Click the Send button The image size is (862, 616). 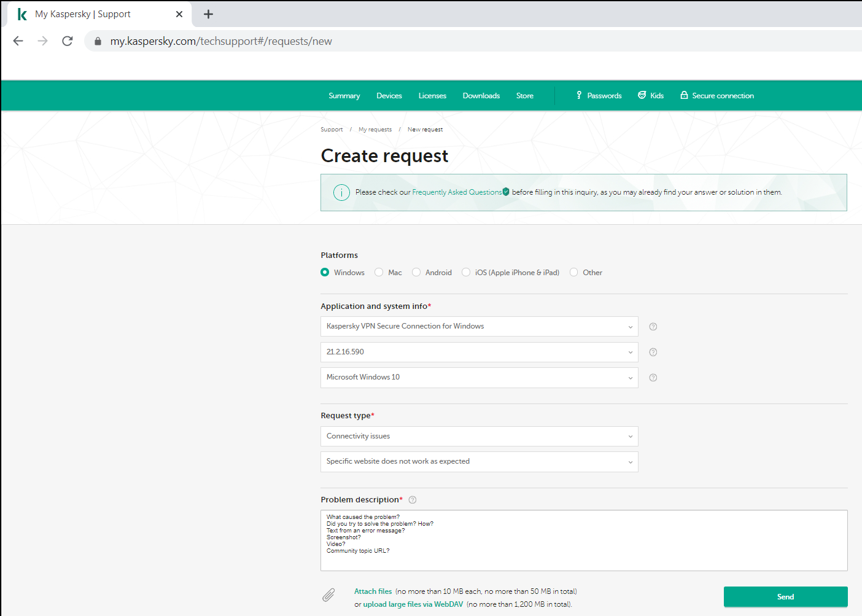(x=786, y=597)
